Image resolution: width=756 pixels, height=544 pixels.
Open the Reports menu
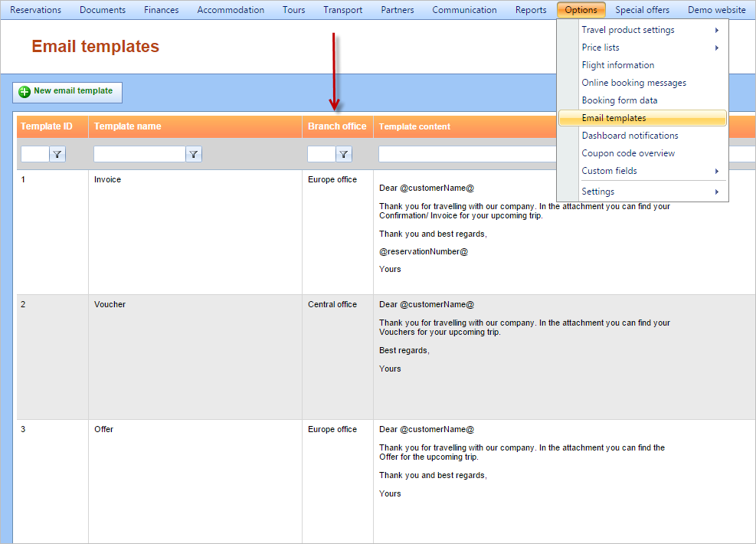[531, 10]
